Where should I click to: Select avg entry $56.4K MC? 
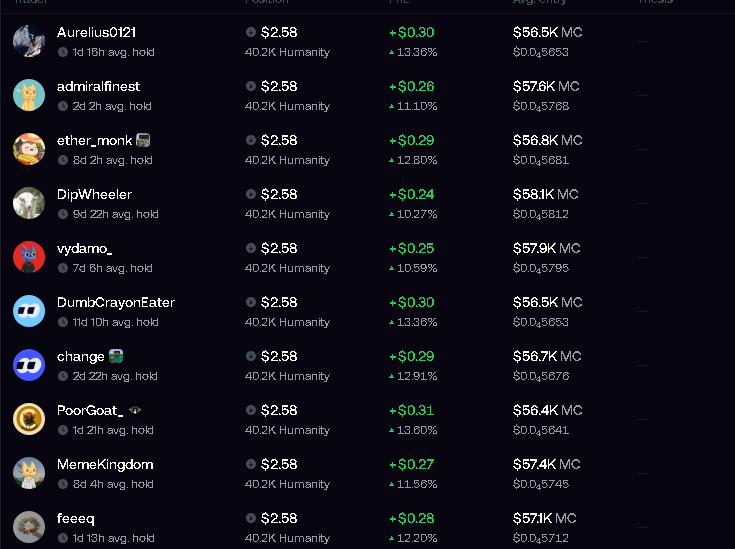[x=548, y=410]
